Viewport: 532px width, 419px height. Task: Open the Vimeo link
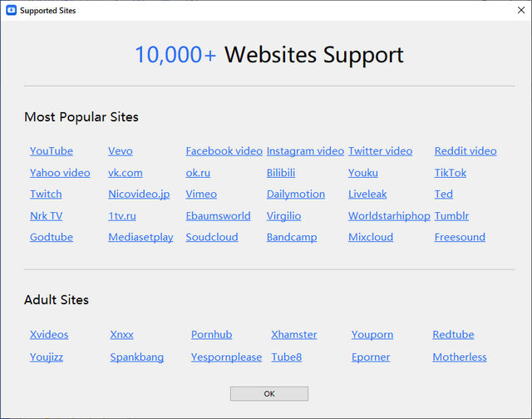pyautogui.click(x=201, y=195)
